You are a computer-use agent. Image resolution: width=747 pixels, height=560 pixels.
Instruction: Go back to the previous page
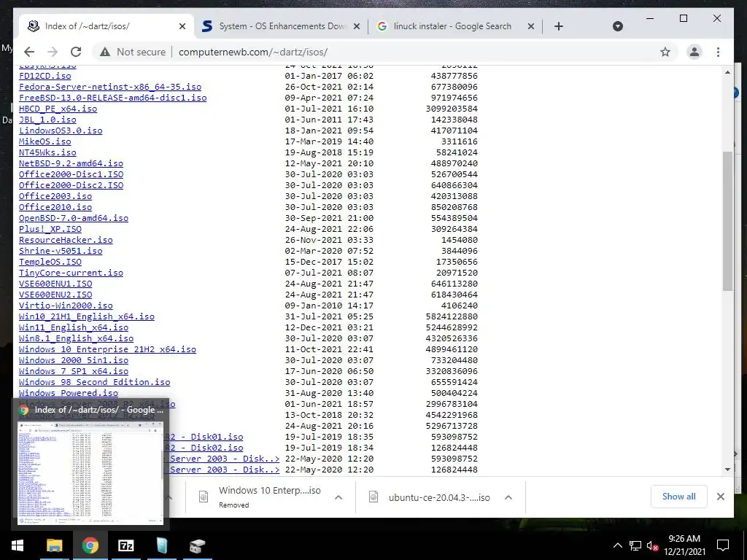29,52
